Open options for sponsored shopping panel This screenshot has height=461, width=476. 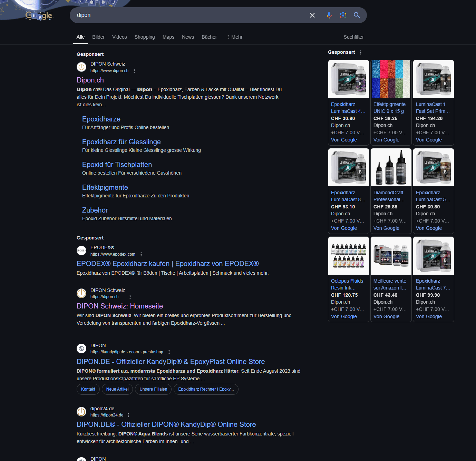(x=361, y=52)
